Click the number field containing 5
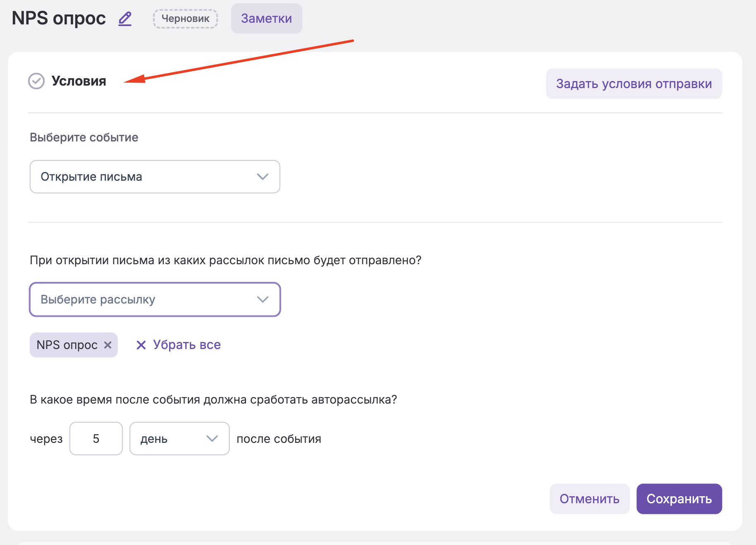 pos(96,439)
